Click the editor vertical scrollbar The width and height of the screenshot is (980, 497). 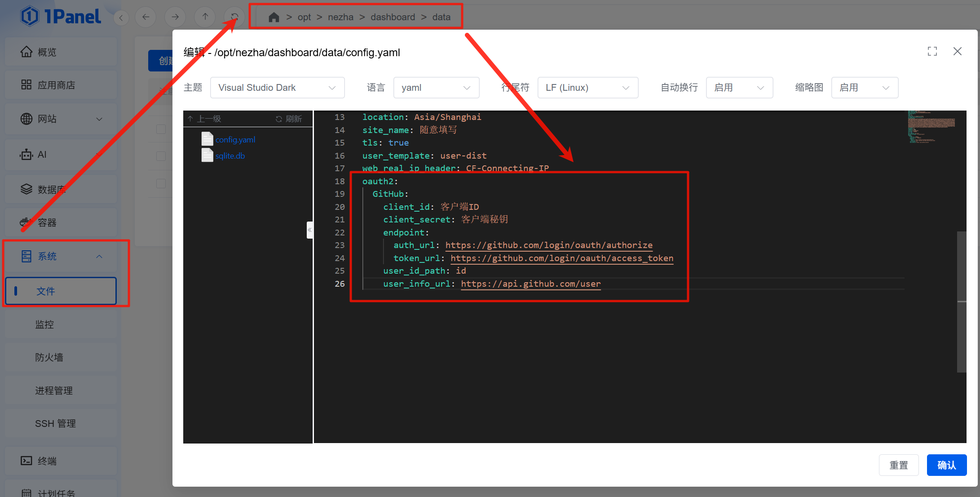(x=962, y=301)
